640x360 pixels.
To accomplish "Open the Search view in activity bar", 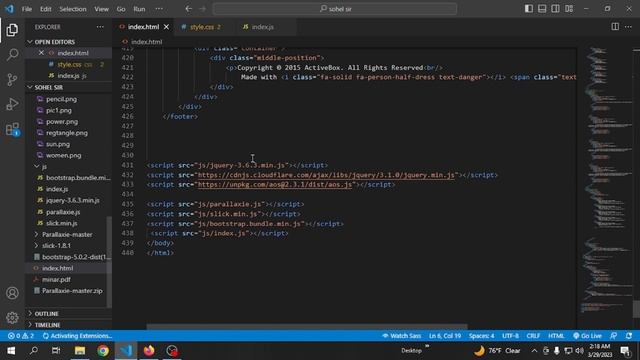I will point(12,55).
